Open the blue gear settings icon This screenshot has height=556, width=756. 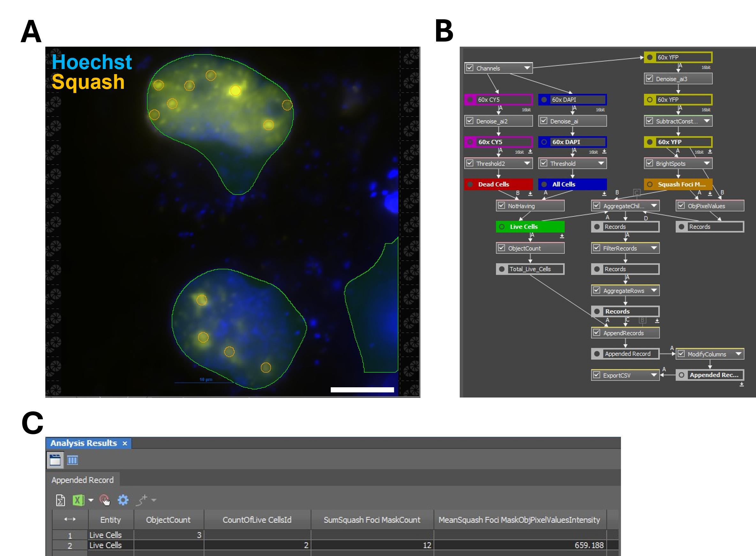[123, 500]
